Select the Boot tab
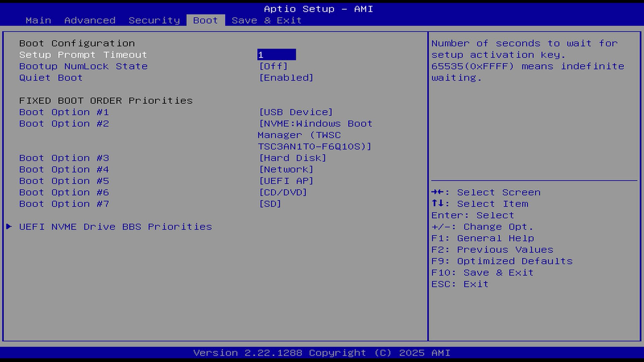The image size is (644, 362). pyautogui.click(x=205, y=20)
